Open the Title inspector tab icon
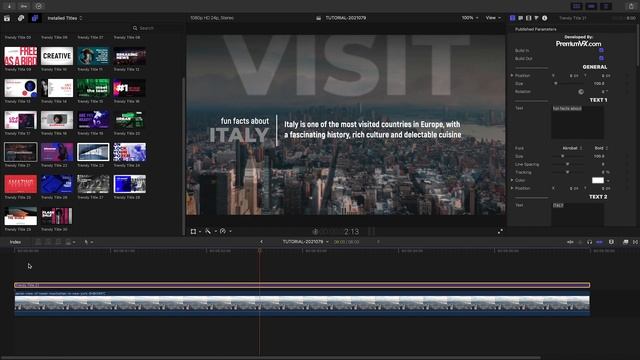The height and width of the screenshot is (360, 640). [x=513, y=18]
